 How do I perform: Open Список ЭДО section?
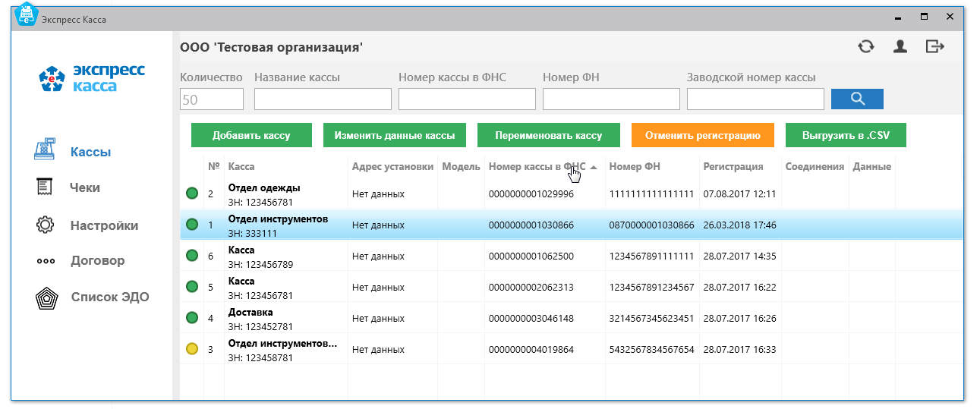click(110, 297)
